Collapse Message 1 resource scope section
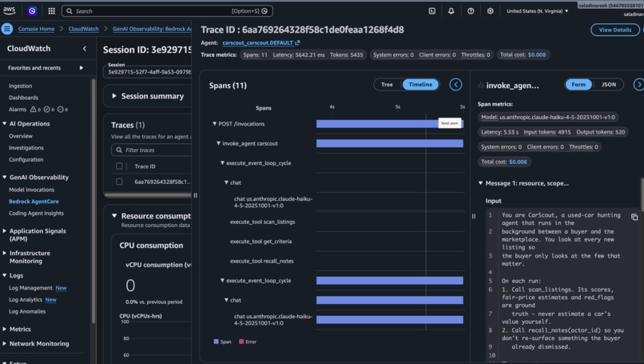This screenshot has height=364, width=644. pos(480,183)
